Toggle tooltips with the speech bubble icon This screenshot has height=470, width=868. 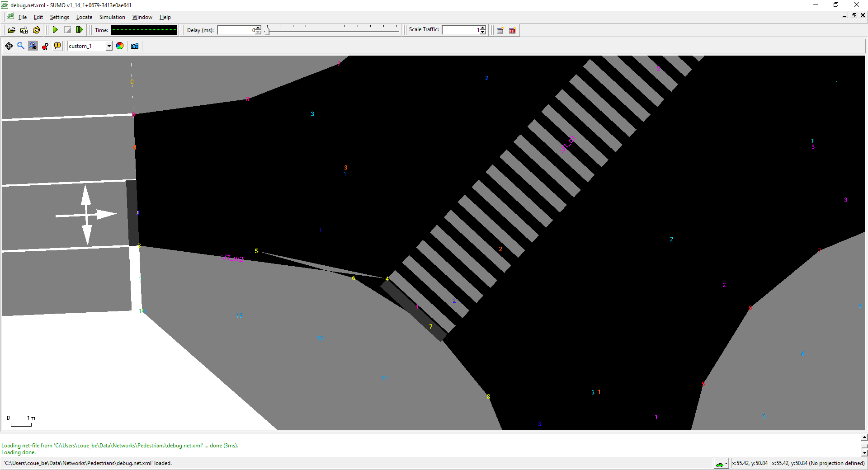tap(57, 46)
